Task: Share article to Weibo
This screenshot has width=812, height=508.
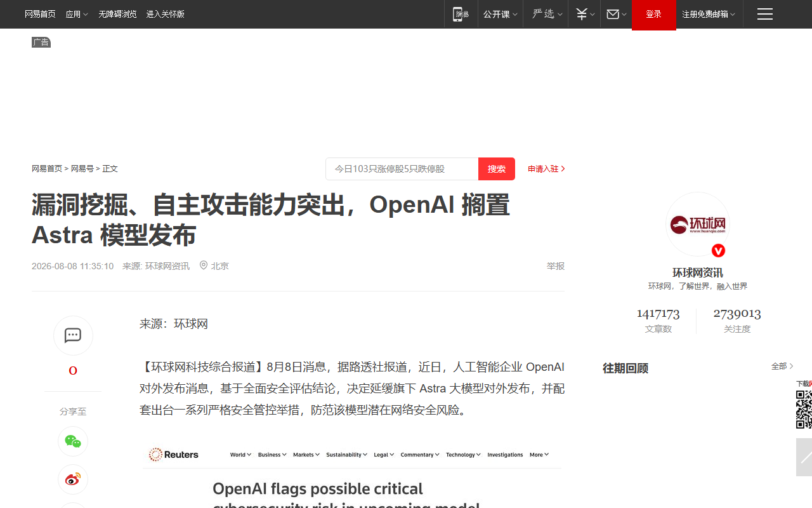Action: (x=73, y=479)
